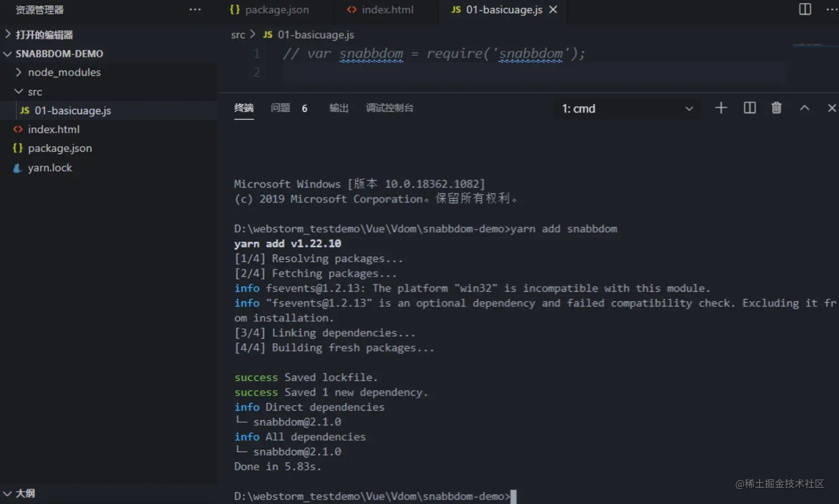Switch to the 输出 panel tab
Screen dimensions: 839x504
point(338,108)
